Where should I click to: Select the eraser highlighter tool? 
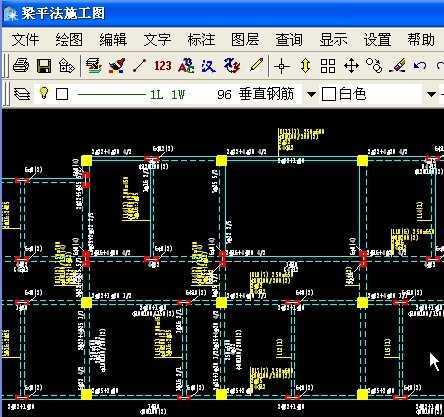398,65
